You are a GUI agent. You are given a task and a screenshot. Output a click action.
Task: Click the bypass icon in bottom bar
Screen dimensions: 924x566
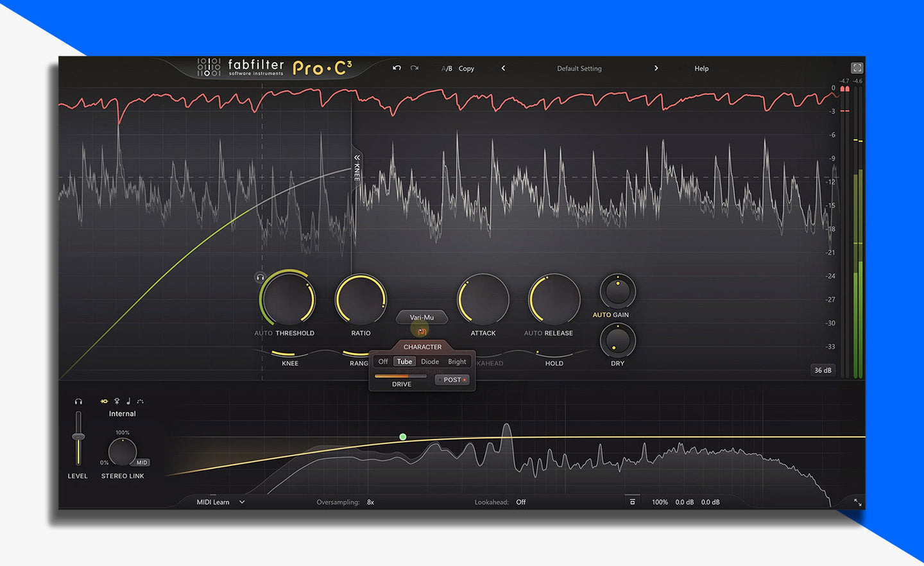[x=632, y=502]
